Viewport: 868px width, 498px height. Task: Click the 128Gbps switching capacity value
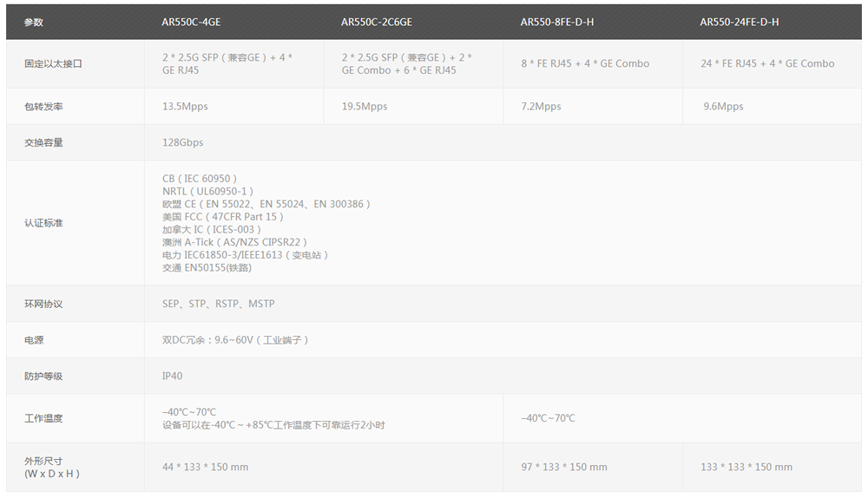pos(183,142)
